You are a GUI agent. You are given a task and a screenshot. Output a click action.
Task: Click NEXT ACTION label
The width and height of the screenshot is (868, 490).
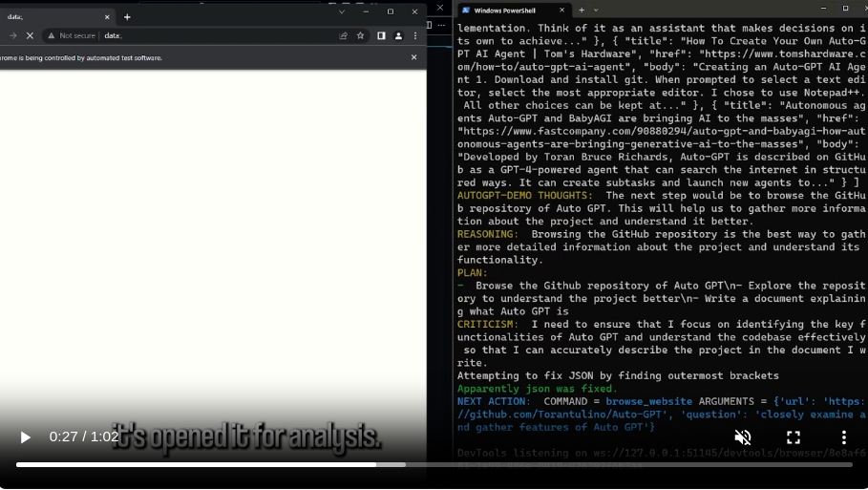(494, 401)
